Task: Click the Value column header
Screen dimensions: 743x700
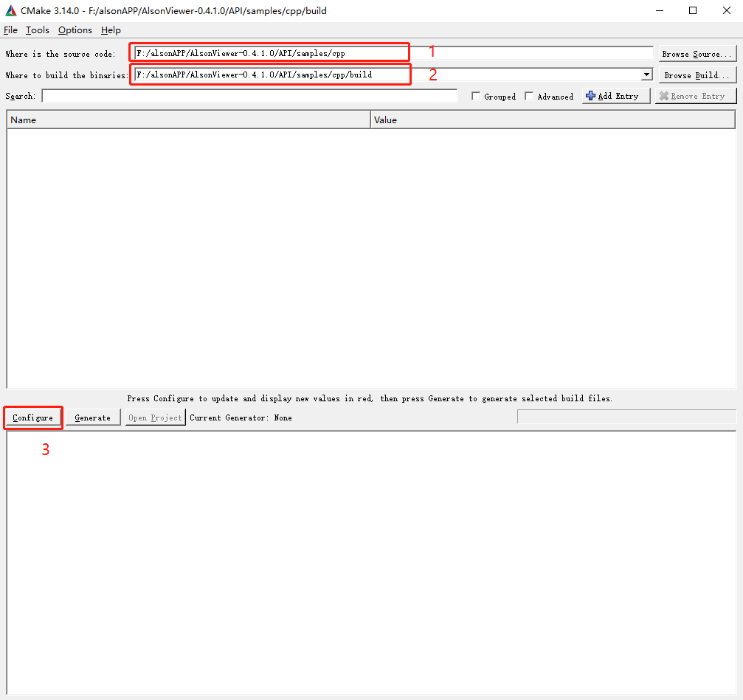Action: pyautogui.click(x=553, y=119)
